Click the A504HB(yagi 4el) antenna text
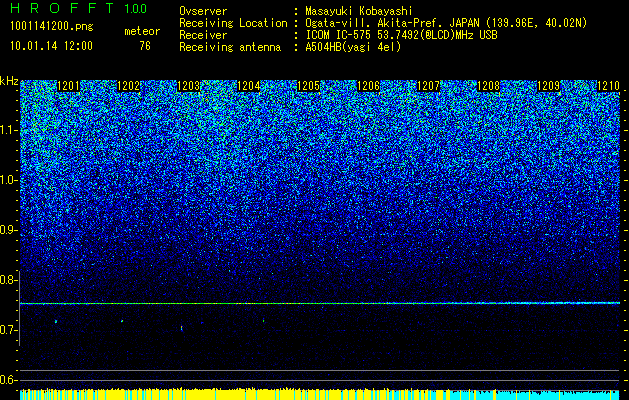 pos(353,47)
